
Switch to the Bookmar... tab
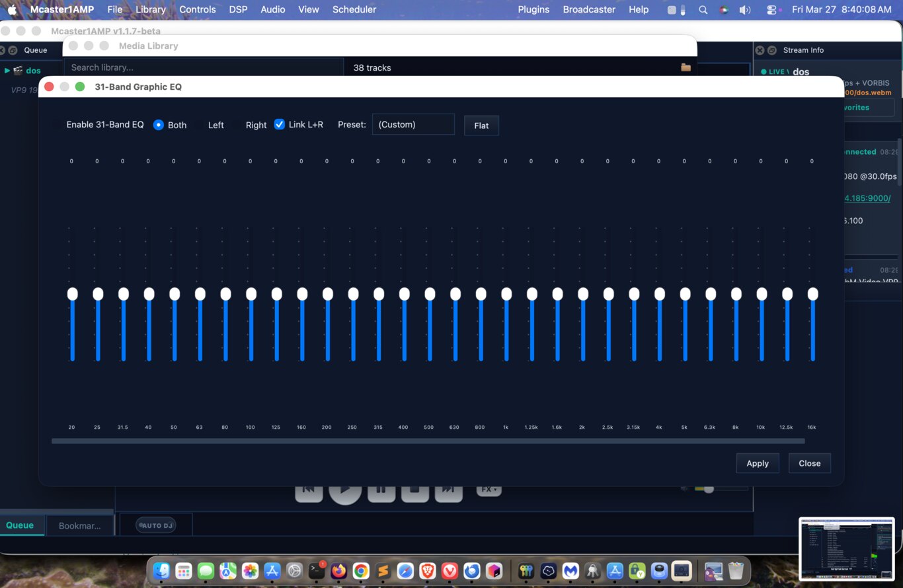[80, 526]
